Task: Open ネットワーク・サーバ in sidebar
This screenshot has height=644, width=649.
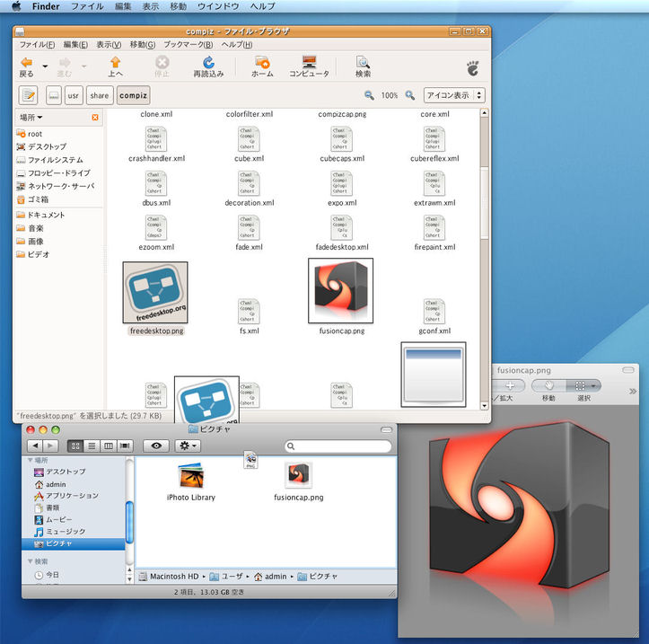Action: pos(56,186)
